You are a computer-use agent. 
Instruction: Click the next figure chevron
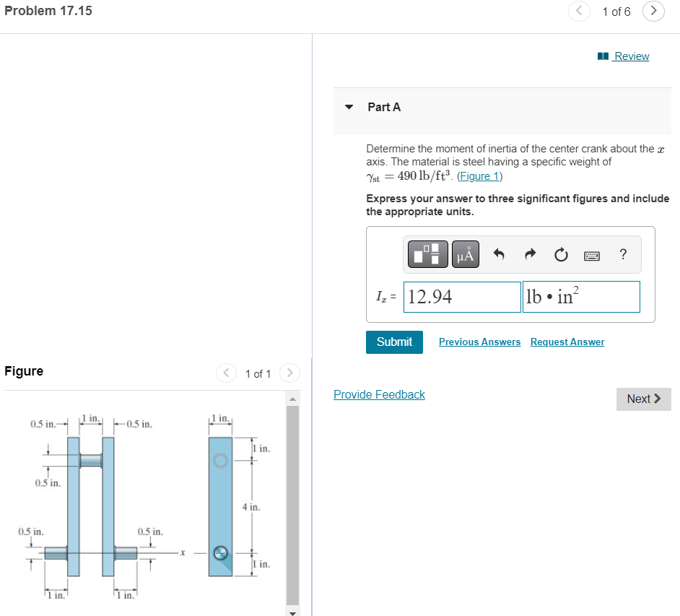[x=289, y=373]
